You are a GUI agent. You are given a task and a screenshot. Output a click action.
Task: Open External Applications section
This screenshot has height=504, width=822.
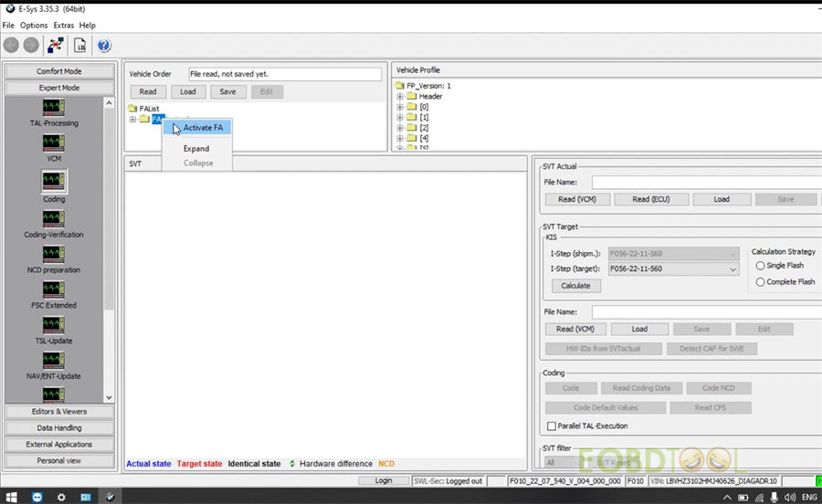[59, 445]
